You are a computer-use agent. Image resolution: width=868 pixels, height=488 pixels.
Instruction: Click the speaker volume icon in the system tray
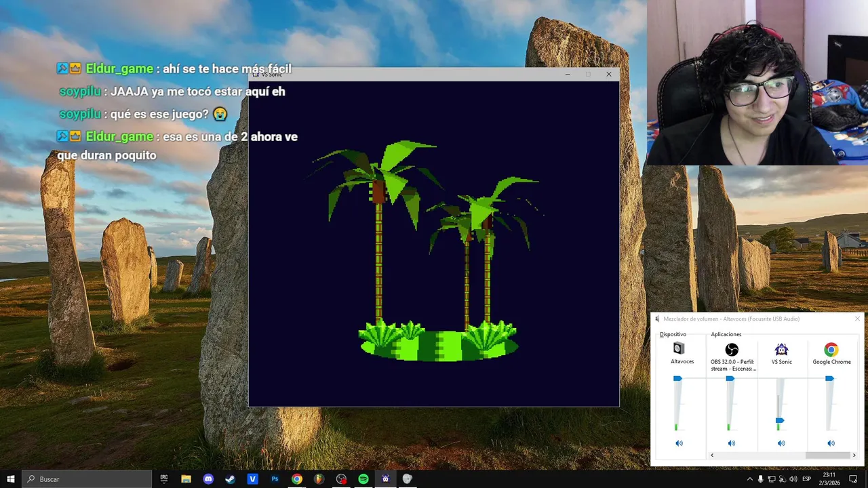[x=793, y=479]
